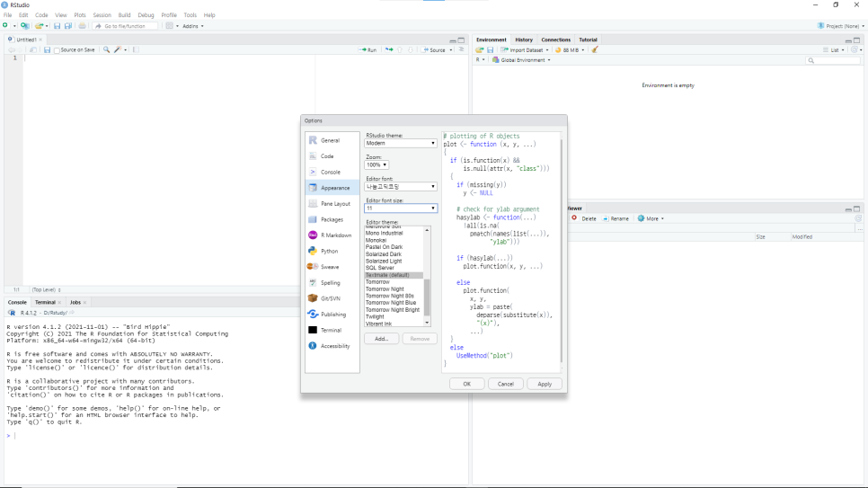Click the Create Project icon in toolbar
Image resolution: width=868 pixels, height=488 pixels.
coord(25,26)
